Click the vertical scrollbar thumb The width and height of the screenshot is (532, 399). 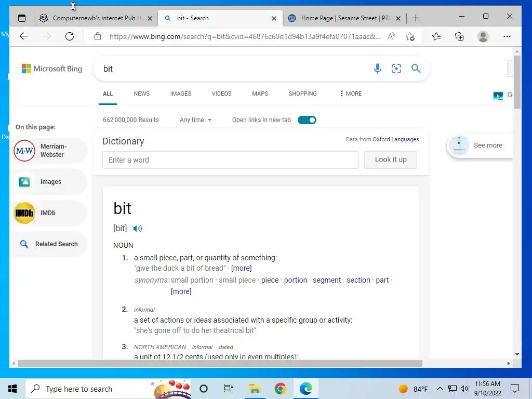click(517, 83)
